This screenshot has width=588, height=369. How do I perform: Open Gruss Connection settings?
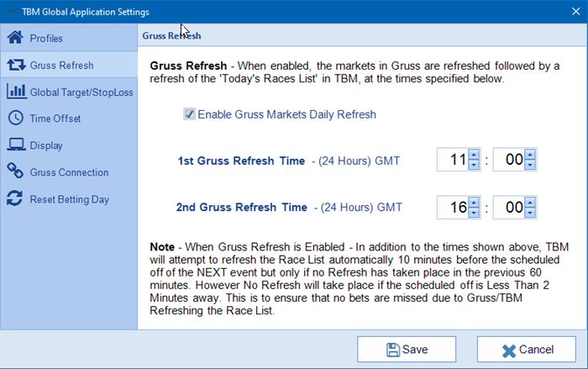coord(69,172)
